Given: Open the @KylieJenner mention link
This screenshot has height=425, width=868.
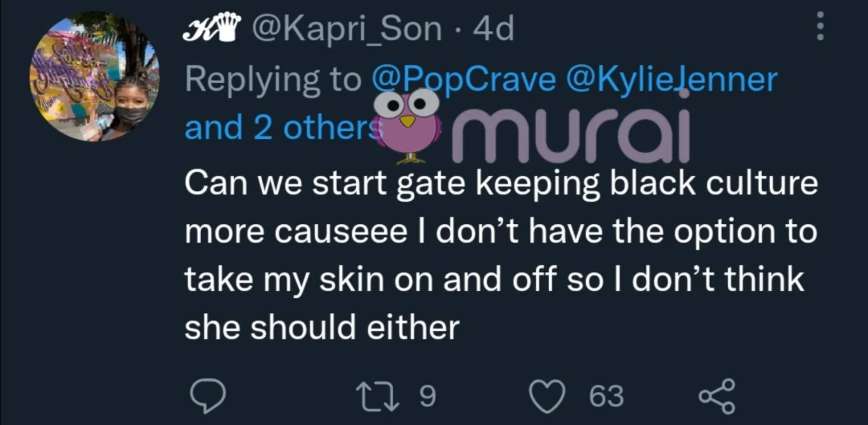Looking at the screenshot, I should 671,80.
